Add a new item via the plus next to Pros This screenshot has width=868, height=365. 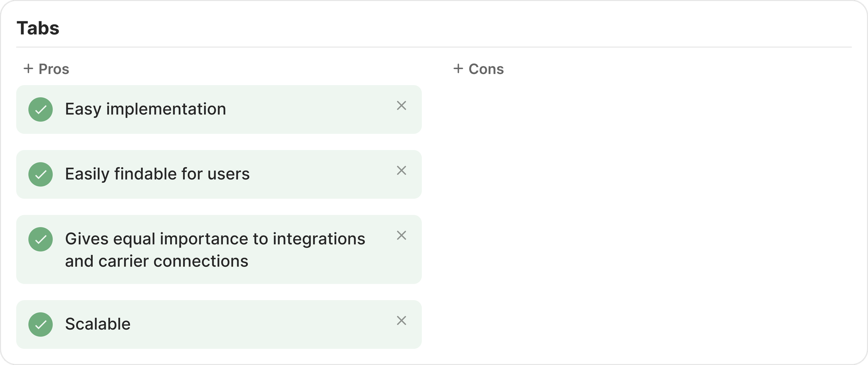(28, 68)
